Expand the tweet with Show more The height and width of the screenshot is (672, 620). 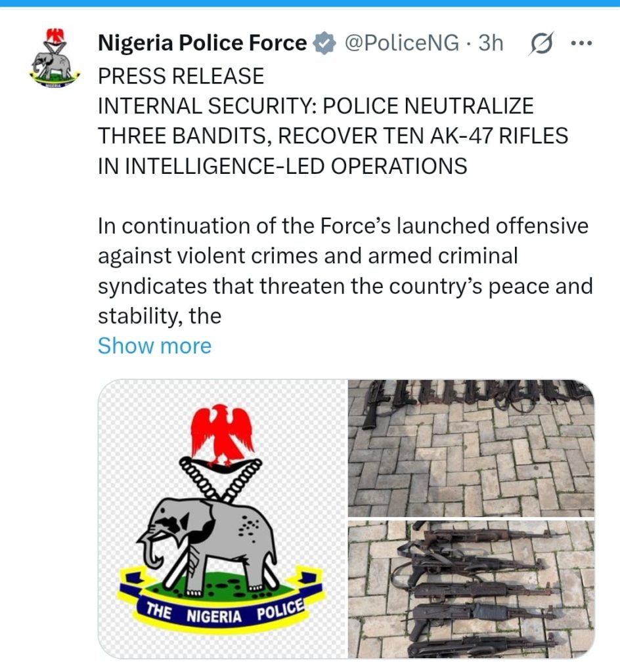(154, 345)
